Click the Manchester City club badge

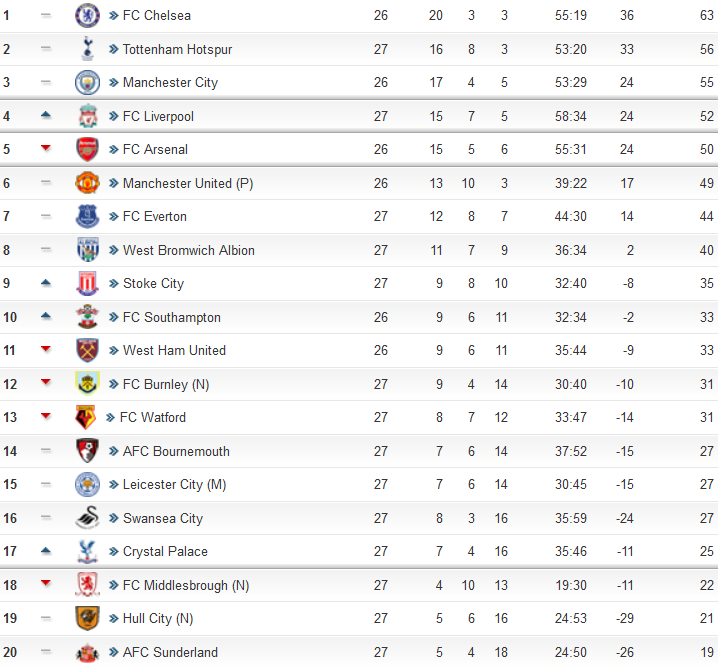87,82
